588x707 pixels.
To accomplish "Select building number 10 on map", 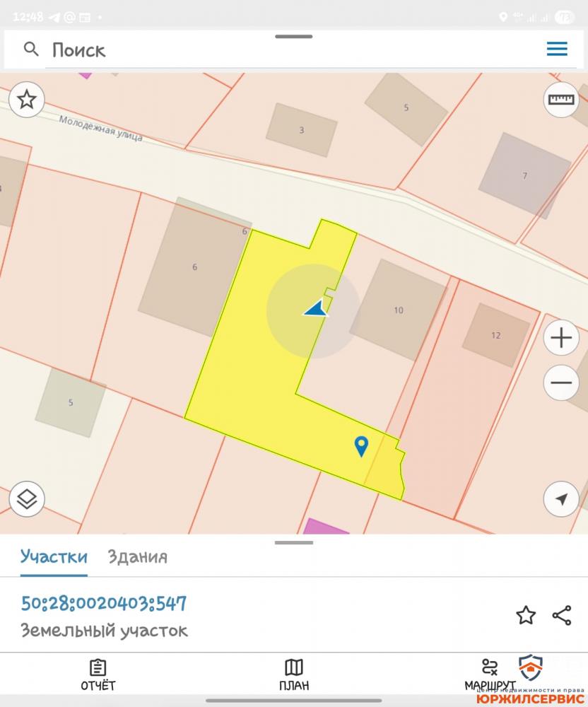I will point(399,310).
